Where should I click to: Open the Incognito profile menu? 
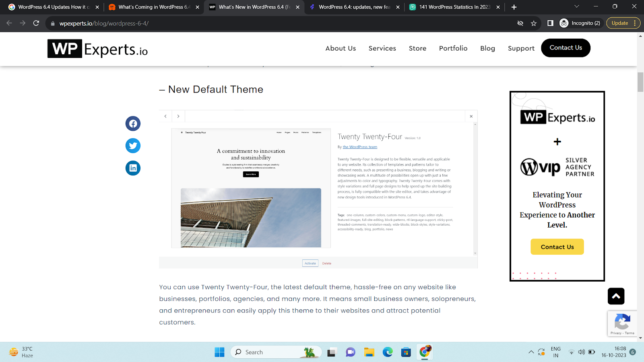coord(580,23)
